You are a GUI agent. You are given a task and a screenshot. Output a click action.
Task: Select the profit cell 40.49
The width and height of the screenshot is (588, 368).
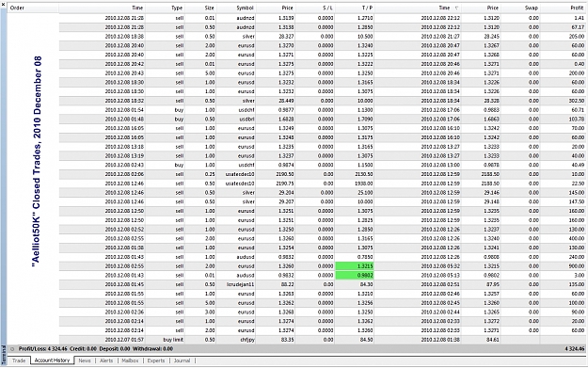point(578,165)
